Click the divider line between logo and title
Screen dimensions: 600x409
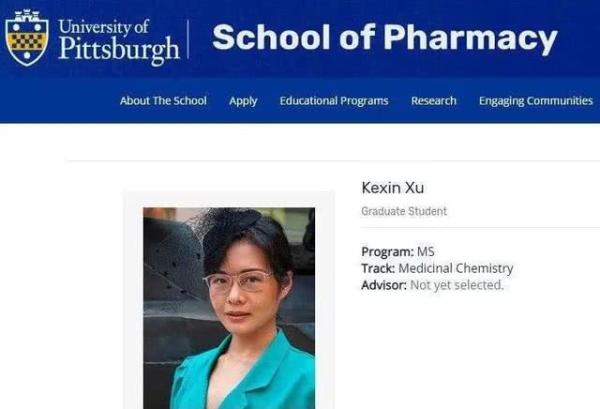pyautogui.click(x=188, y=39)
